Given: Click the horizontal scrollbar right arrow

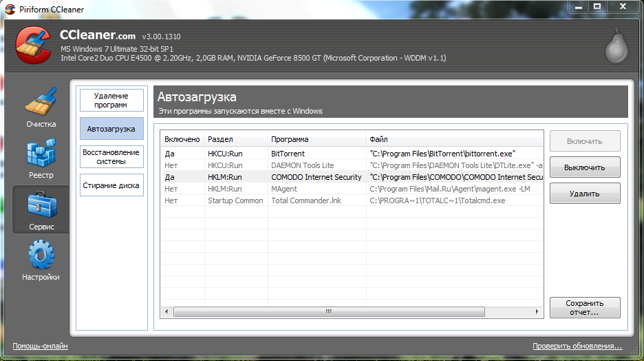Looking at the screenshot, I should pyautogui.click(x=537, y=311).
